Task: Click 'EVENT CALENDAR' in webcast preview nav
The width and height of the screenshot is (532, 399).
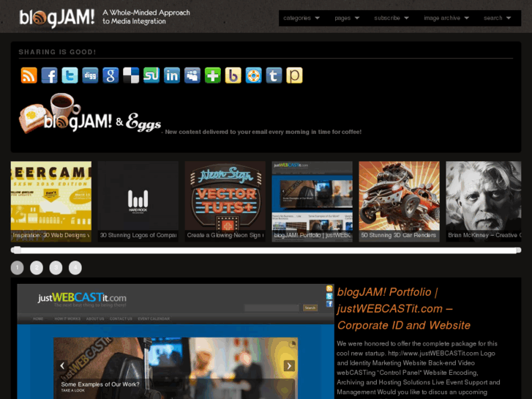Action: pyautogui.click(x=154, y=318)
